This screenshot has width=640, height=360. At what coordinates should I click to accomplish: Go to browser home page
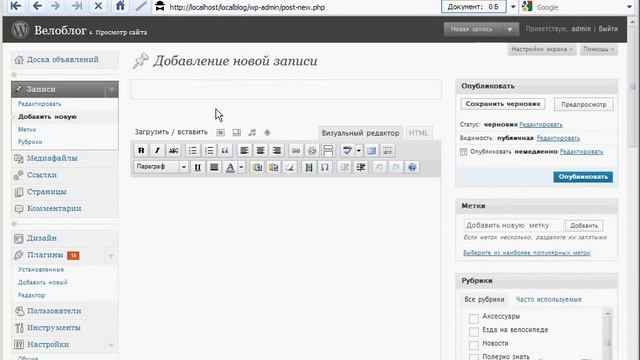point(120,6)
